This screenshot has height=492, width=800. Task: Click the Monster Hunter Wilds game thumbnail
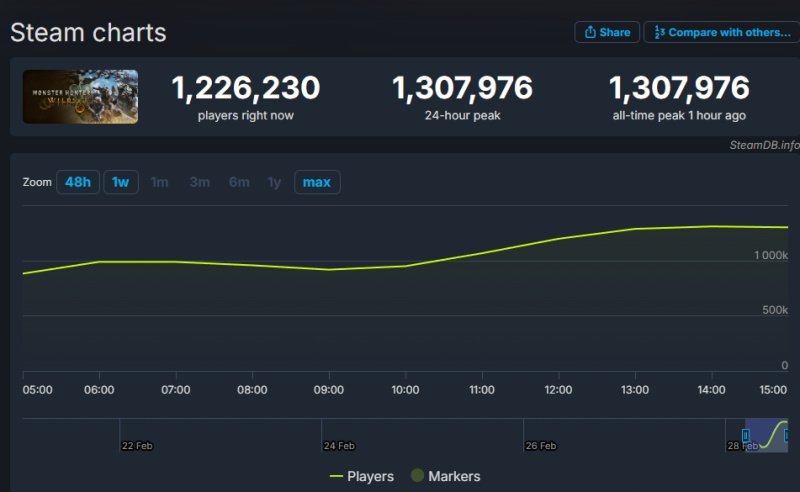click(x=80, y=97)
